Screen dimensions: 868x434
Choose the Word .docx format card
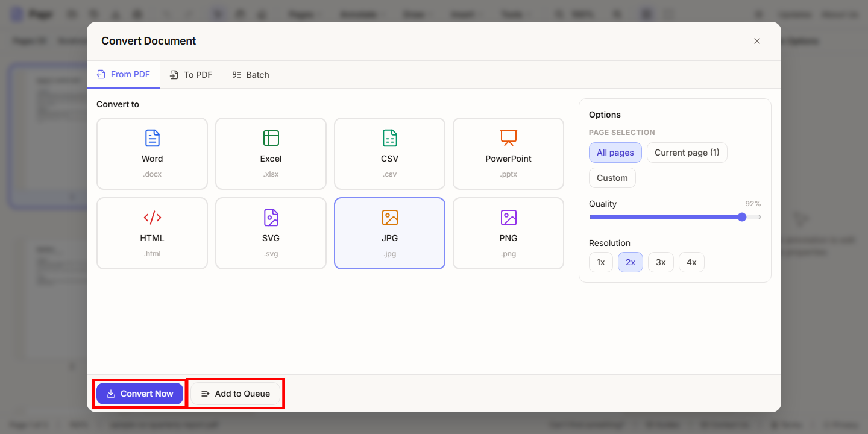coord(152,154)
